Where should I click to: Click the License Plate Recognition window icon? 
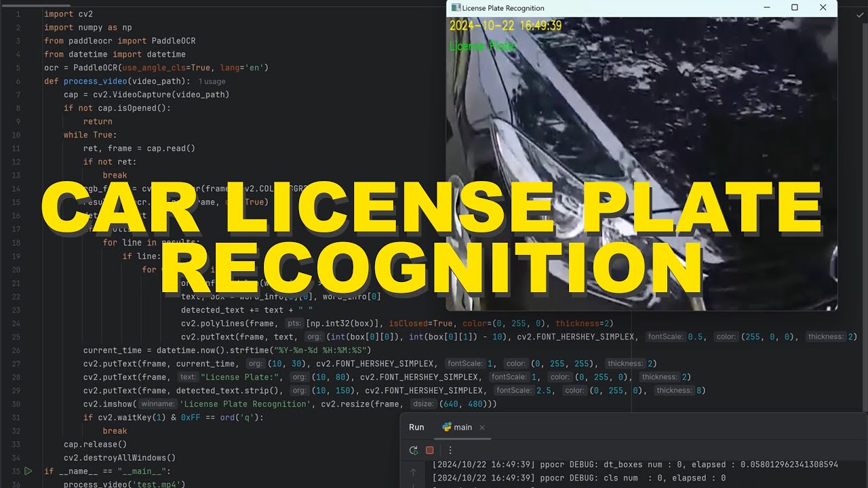[x=455, y=8]
